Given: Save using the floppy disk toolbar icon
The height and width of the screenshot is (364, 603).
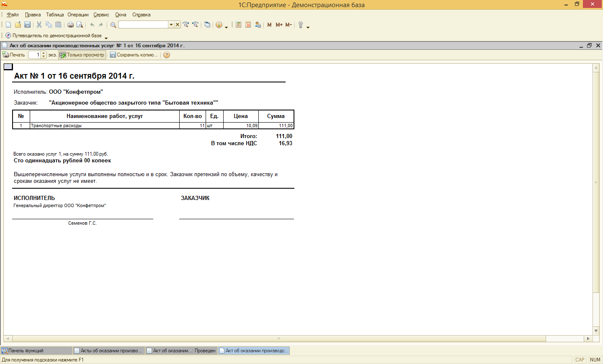Looking at the screenshot, I should click(28, 25).
